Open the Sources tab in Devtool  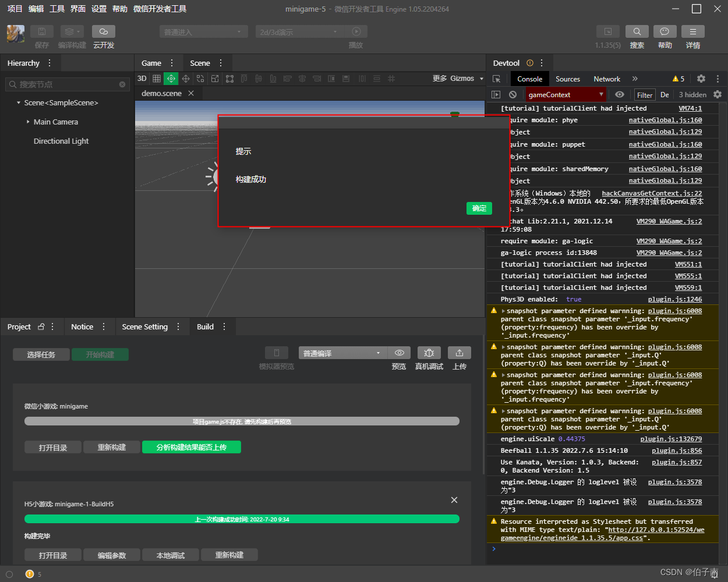pos(568,79)
